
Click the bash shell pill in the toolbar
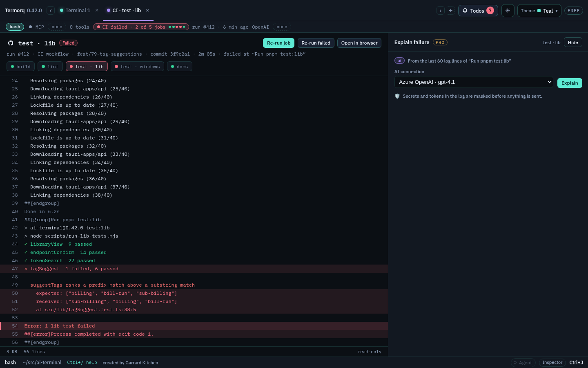pos(15,27)
